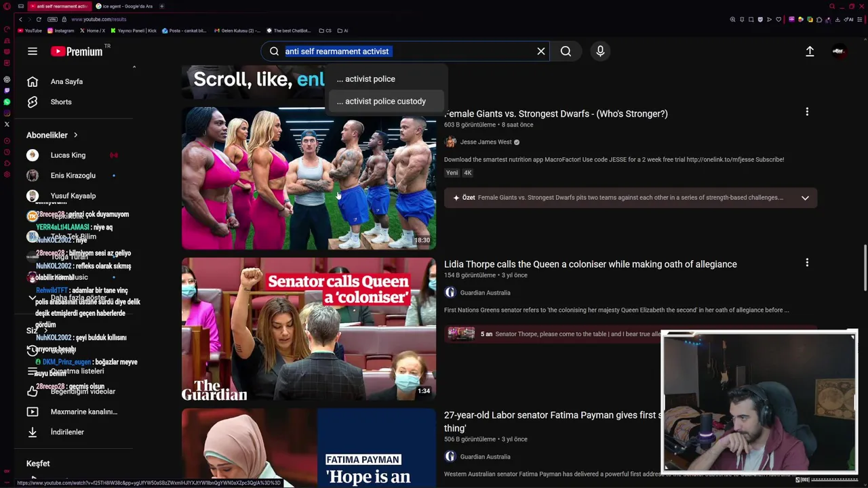The image size is (868, 488).
Task: Click the heart bookmark icon in browser toolbar
Action: coord(778,20)
